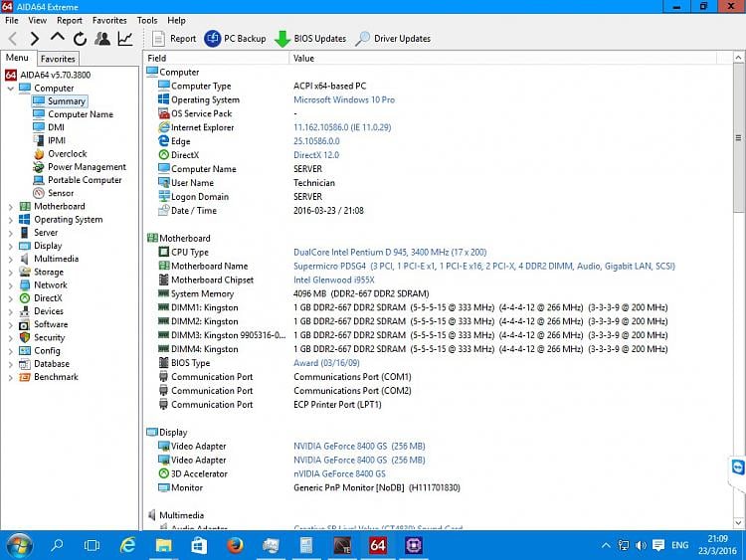
Task: Open the Microsoft Windows 10 Pro link
Action: click(x=344, y=99)
